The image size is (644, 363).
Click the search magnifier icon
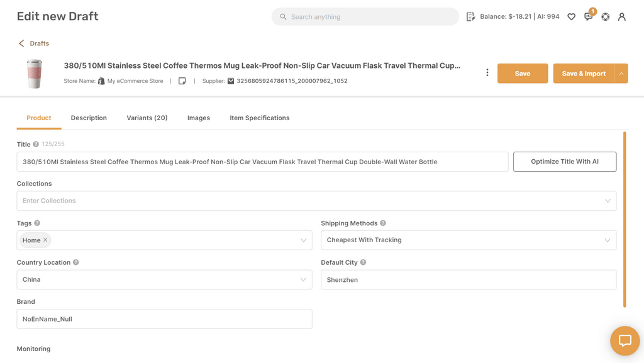tap(283, 17)
